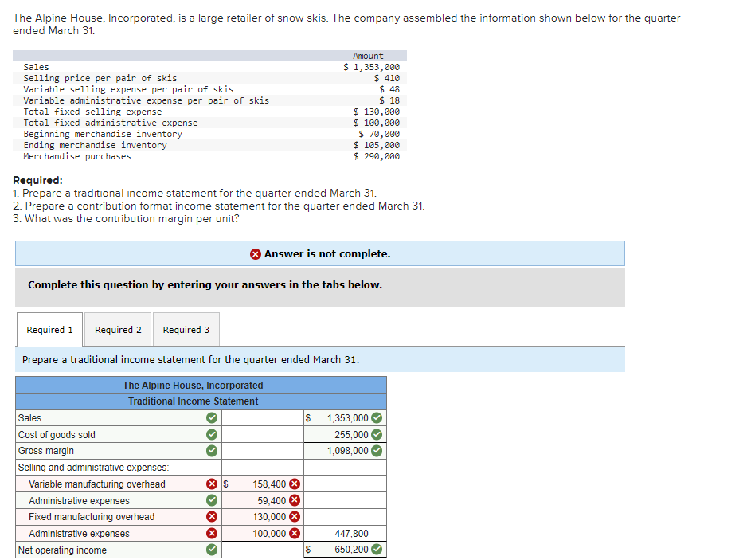The width and height of the screenshot is (739, 560).
Task: Click red X icon beside Fixed manufacturing overhead label
Action: point(212,517)
